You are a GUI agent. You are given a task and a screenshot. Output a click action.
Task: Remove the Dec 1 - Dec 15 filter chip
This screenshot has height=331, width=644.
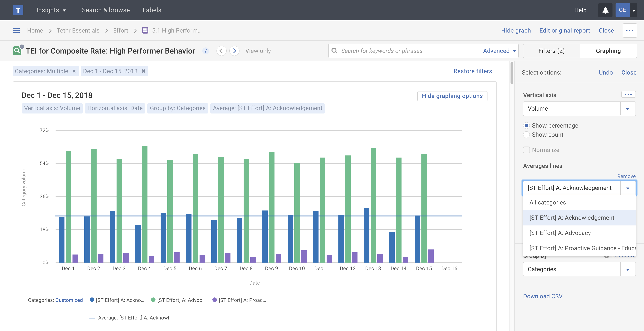point(143,71)
